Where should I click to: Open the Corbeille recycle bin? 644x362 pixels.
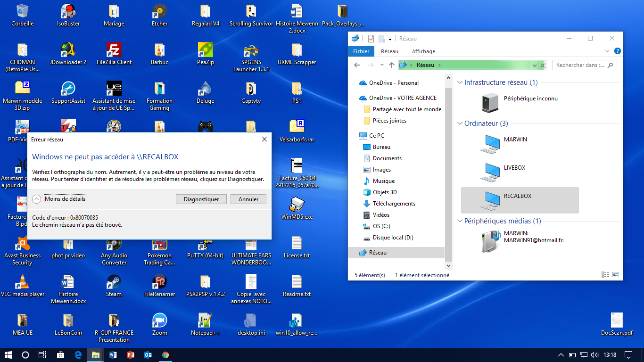pyautogui.click(x=22, y=15)
